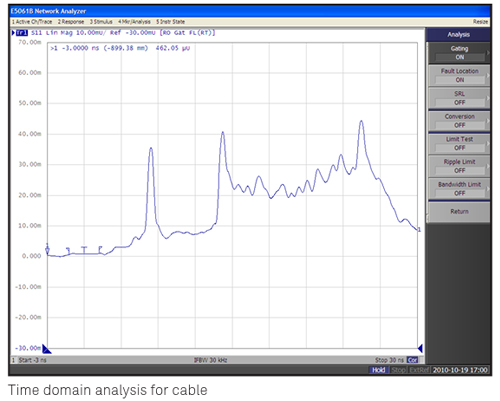Toggle Limit Test OFF softkey
This screenshot has height=401, width=500.
pos(459,143)
